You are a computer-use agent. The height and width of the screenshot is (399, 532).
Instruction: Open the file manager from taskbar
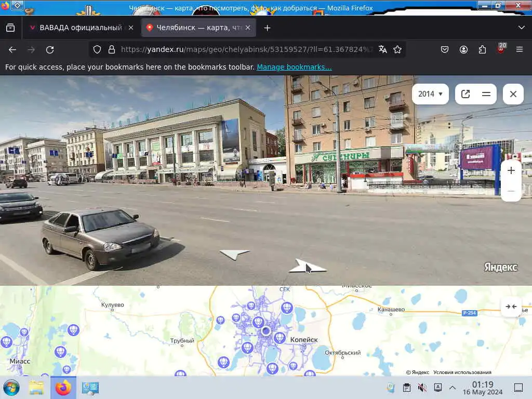coord(36,388)
